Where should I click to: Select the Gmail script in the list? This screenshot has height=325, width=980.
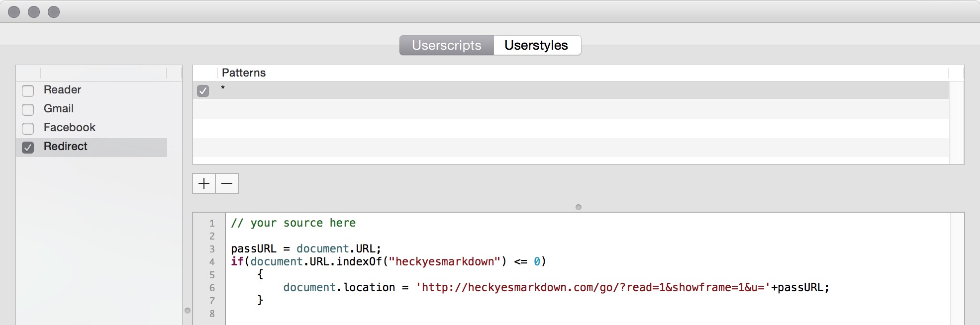pos(59,109)
